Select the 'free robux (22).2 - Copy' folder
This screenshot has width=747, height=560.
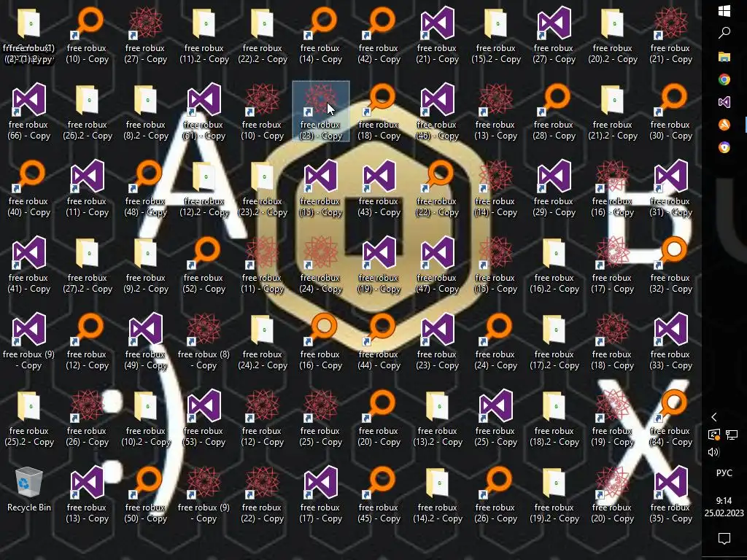click(263, 35)
